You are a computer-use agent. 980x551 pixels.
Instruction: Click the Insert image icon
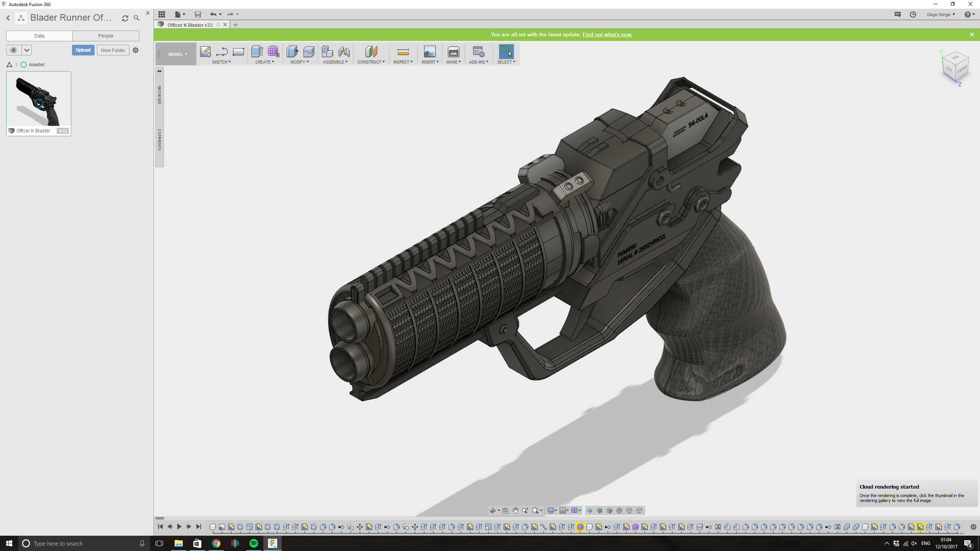click(x=430, y=52)
